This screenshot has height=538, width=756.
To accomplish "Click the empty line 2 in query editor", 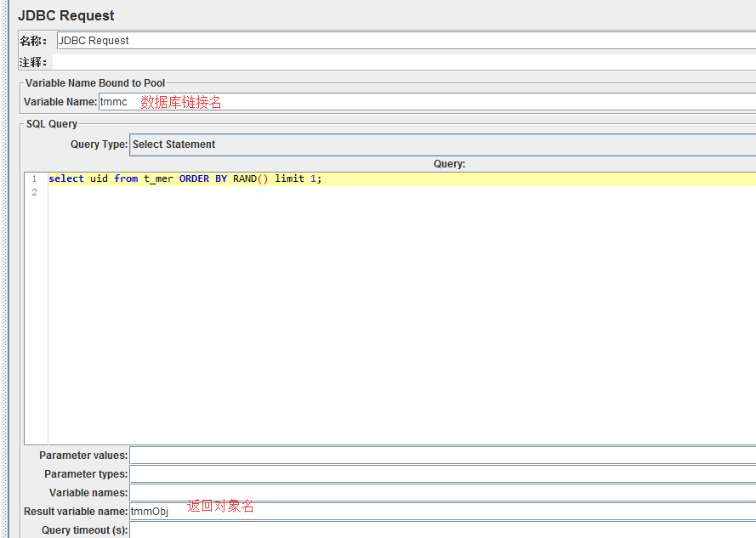I will 401,192.
